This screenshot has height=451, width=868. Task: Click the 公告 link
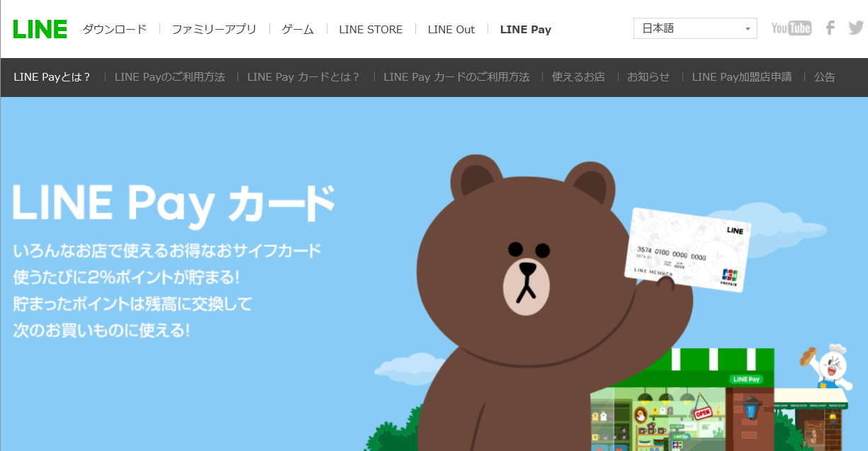(x=824, y=77)
